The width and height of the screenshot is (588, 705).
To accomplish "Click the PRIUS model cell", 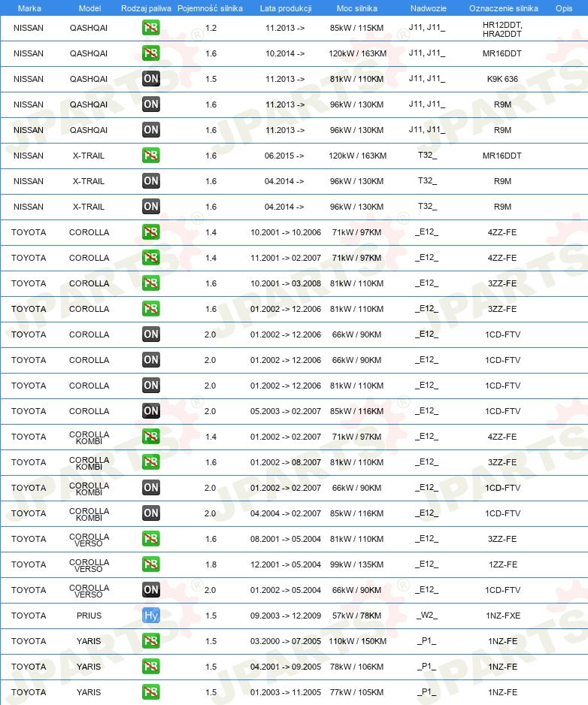I will tap(89, 616).
